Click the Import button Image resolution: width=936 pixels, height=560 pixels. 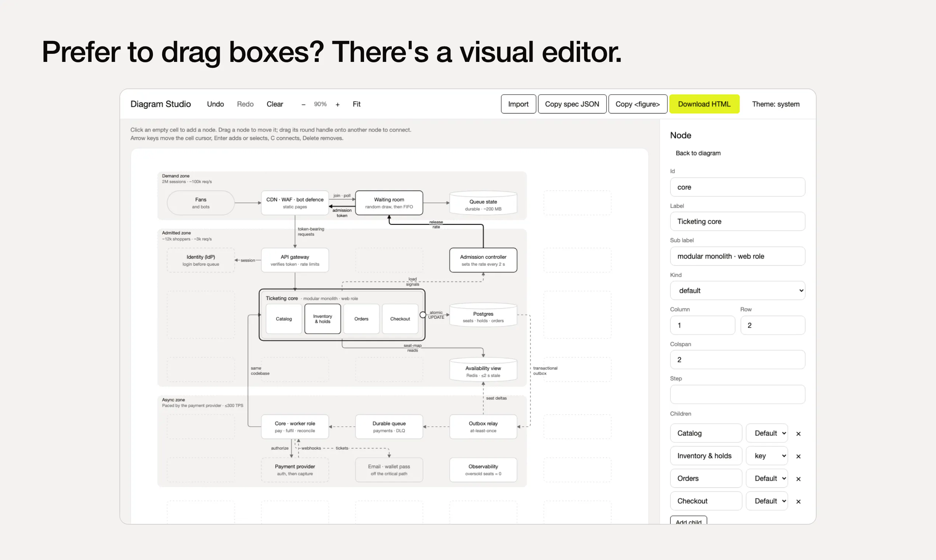click(518, 104)
